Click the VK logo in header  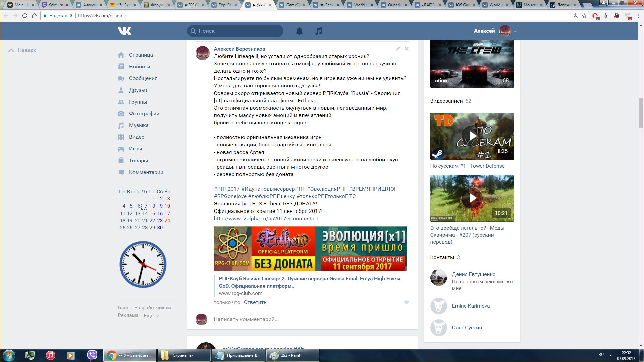[x=124, y=31]
